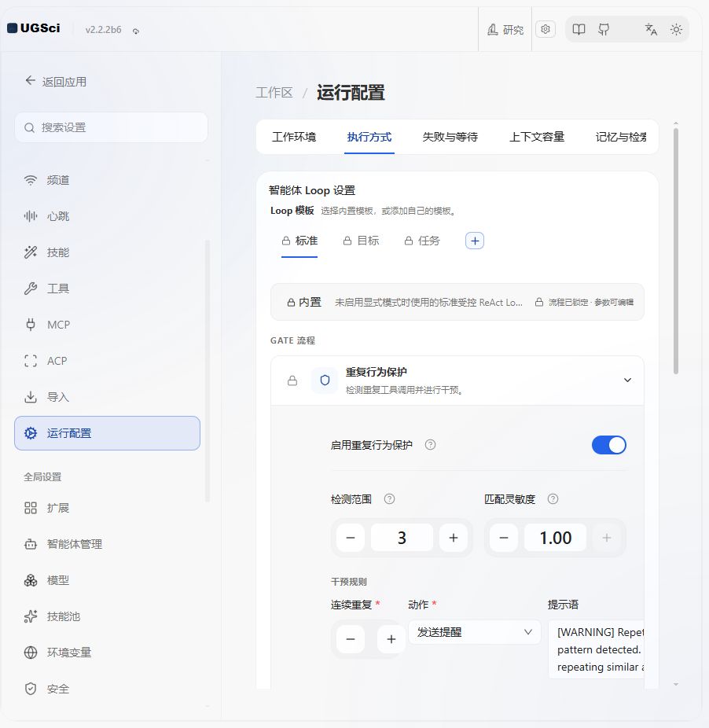
Task: Increase 连续重复 count
Action: (x=391, y=639)
